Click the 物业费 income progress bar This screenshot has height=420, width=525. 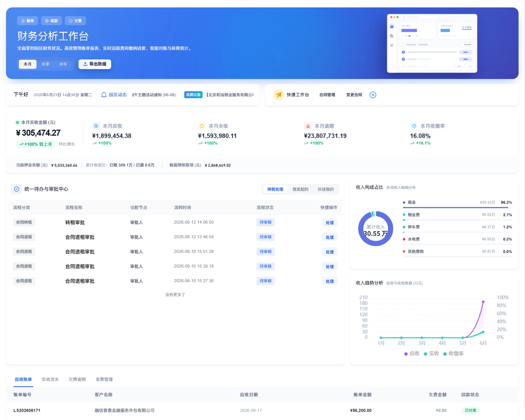457,220
